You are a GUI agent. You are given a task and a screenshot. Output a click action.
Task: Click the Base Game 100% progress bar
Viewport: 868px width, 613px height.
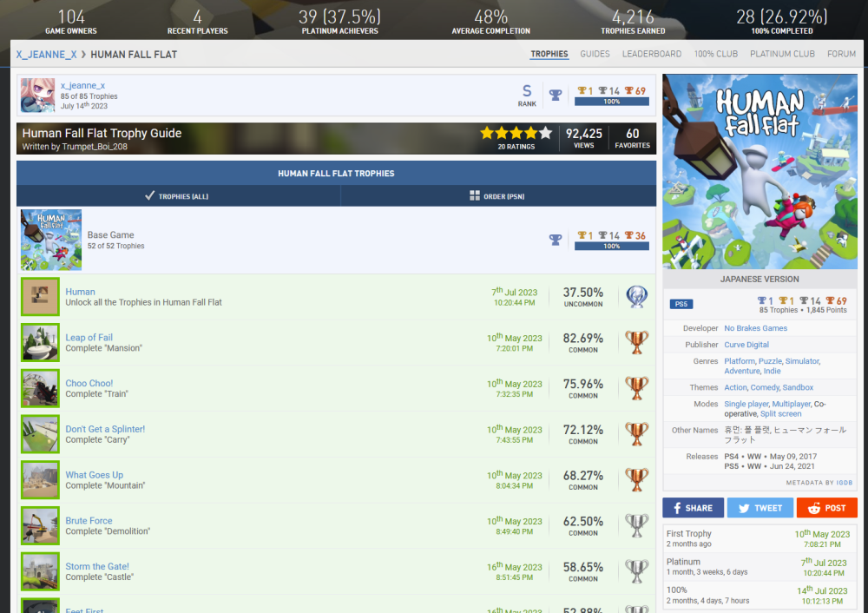[x=611, y=247]
